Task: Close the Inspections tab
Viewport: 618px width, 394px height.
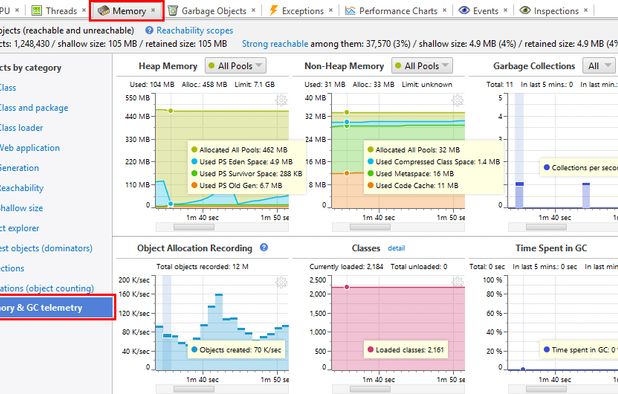Action: [586, 10]
